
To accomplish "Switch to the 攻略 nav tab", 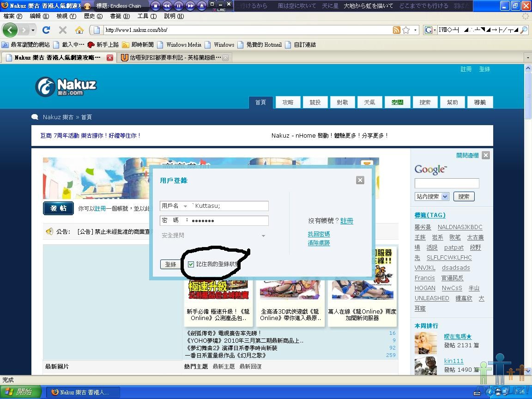I will coord(288,102).
